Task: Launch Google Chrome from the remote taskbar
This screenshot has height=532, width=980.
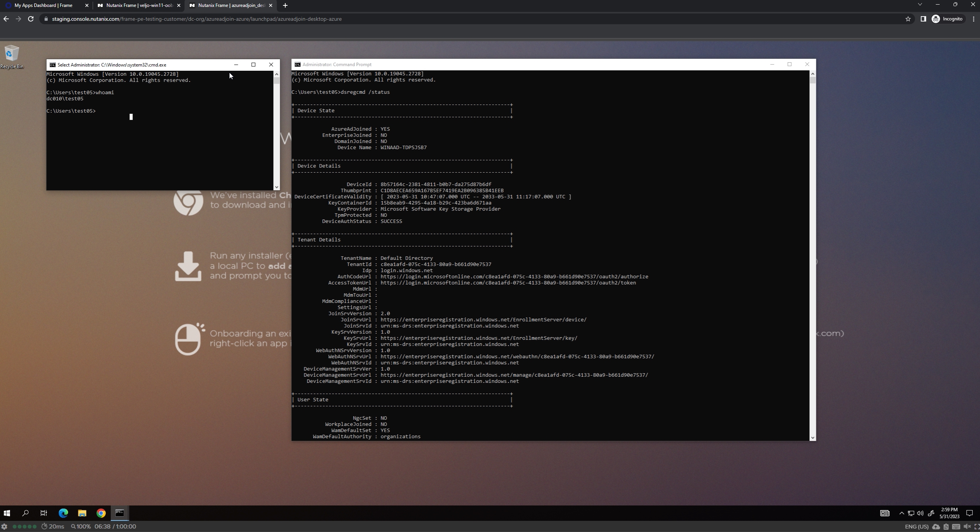Action: [101, 513]
